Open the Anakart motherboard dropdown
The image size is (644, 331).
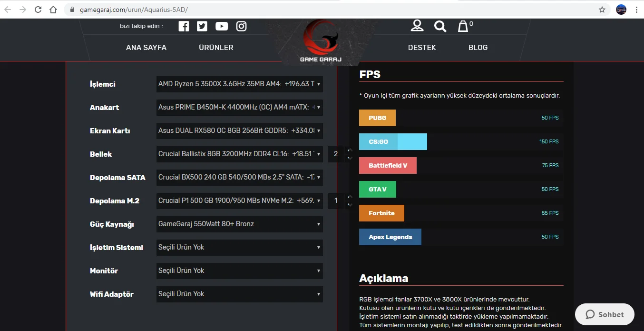coord(240,107)
